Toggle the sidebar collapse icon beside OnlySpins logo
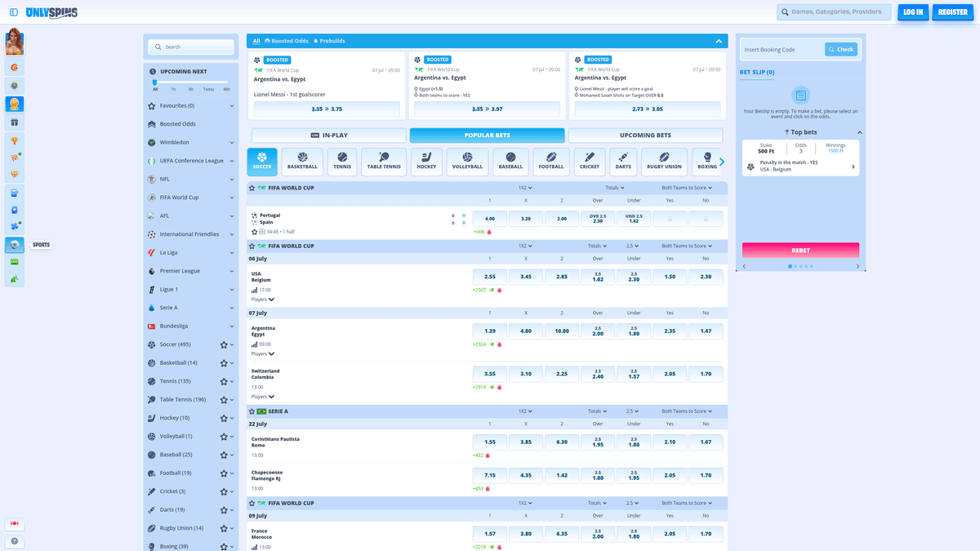This screenshot has width=980, height=551. click(x=14, y=12)
